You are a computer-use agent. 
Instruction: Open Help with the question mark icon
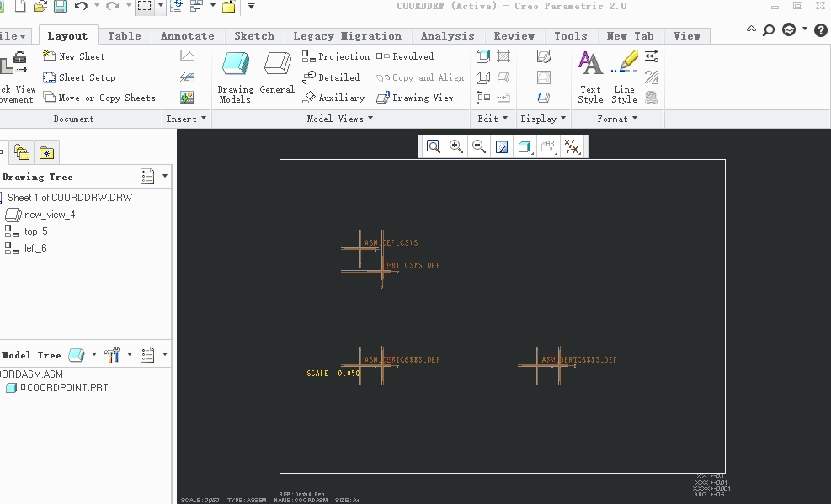coord(821,30)
